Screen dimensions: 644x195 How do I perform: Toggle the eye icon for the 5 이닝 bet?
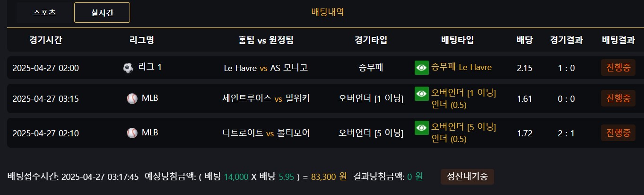pyautogui.click(x=421, y=128)
